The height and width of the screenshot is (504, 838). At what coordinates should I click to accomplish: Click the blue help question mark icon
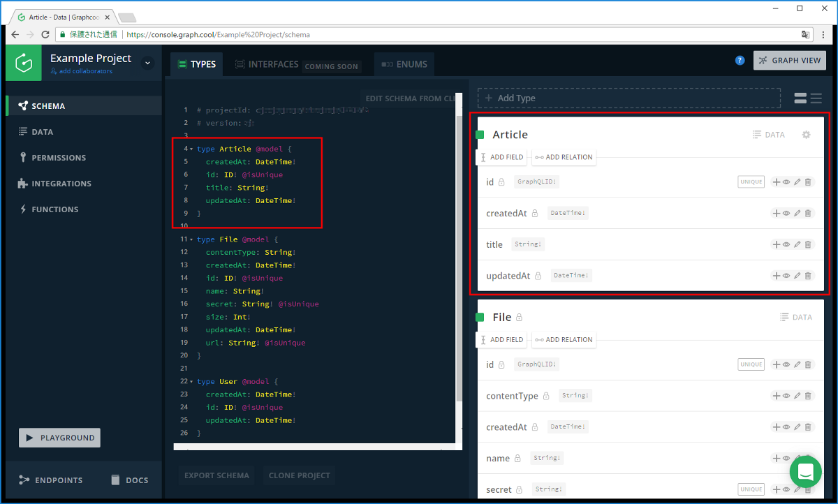point(740,61)
